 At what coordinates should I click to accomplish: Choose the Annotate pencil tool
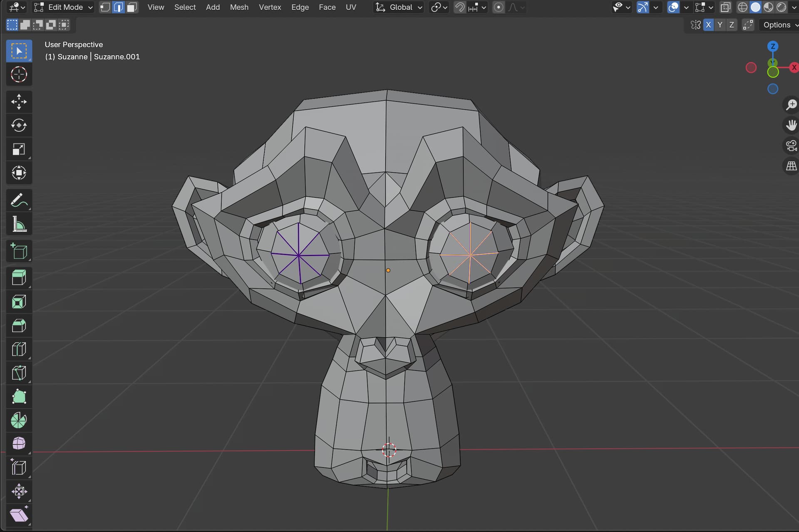tap(19, 200)
